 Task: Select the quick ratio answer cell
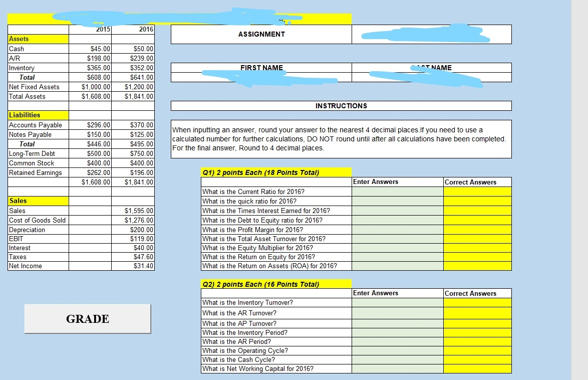pyautogui.click(x=397, y=201)
